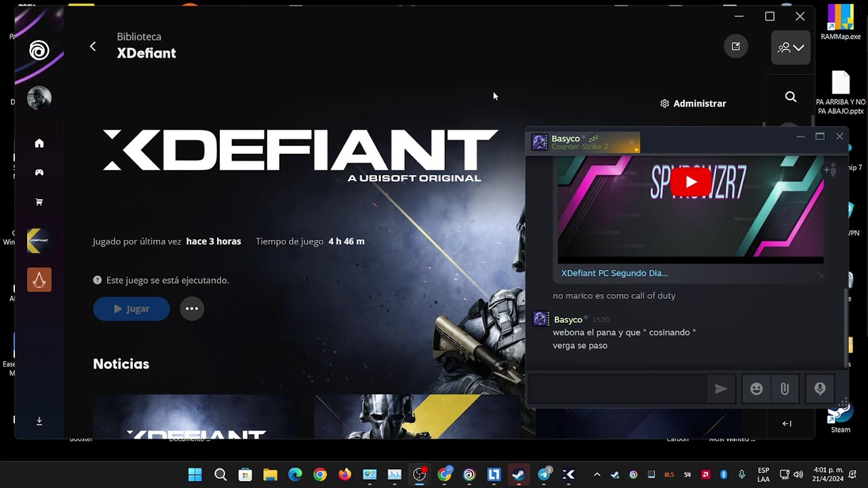Viewport: 868px width, 488px height.
Task: Focus the Steam chat message input
Action: (x=618, y=389)
